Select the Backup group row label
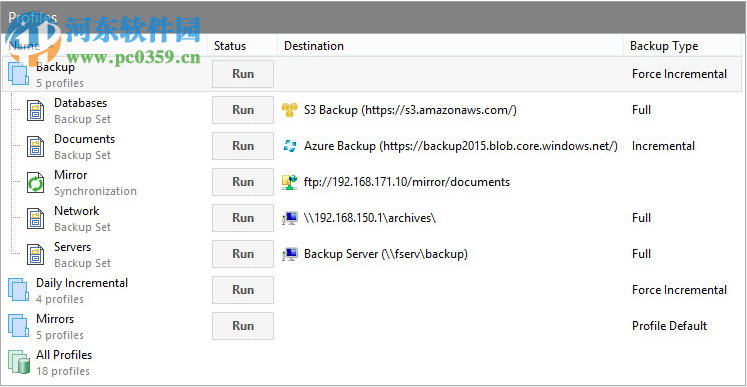The height and width of the screenshot is (387, 747). [x=55, y=67]
